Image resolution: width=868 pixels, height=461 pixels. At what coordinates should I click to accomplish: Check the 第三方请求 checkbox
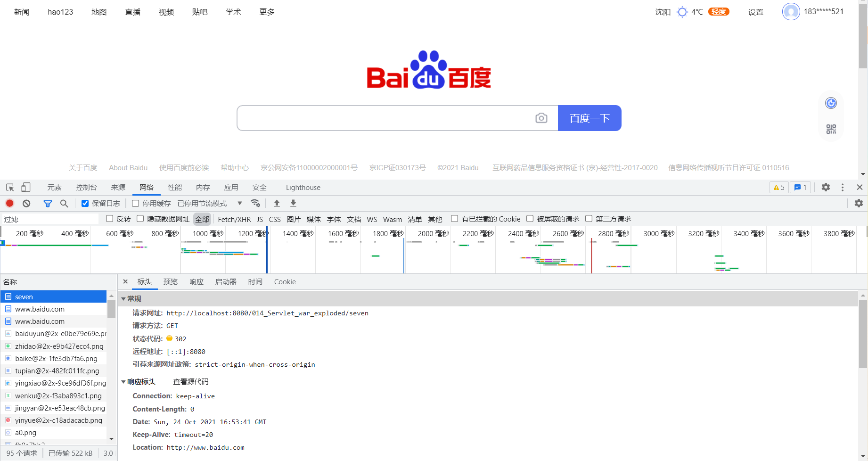(x=589, y=219)
